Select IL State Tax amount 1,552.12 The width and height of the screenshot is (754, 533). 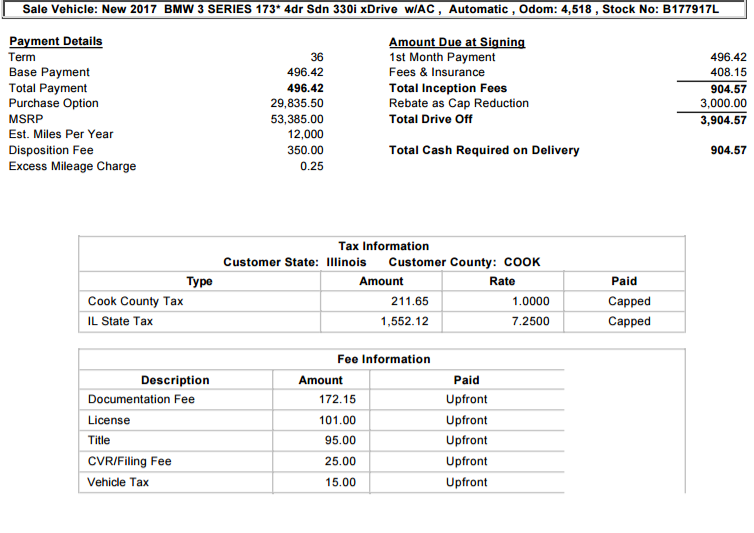click(x=404, y=321)
